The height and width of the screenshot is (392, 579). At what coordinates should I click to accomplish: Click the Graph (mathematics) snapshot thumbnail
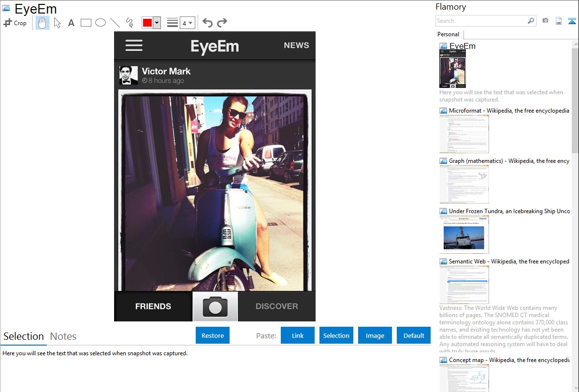point(464,184)
